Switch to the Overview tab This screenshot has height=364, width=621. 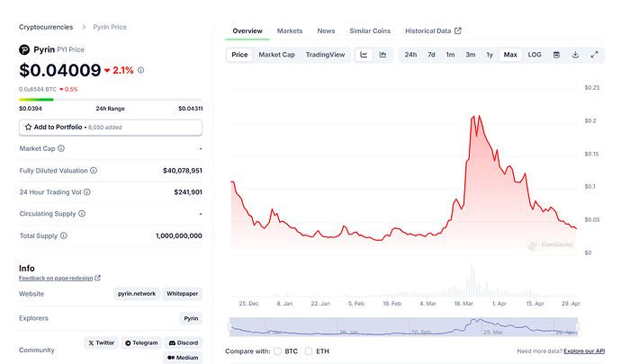click(247, 31)
